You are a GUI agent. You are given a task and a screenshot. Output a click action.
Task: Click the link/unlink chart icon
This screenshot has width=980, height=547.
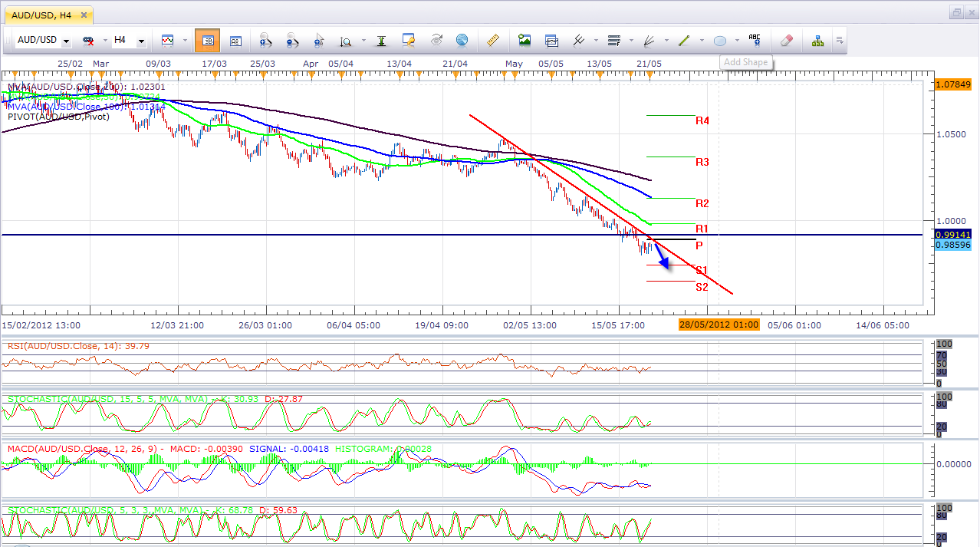point(88,40)
